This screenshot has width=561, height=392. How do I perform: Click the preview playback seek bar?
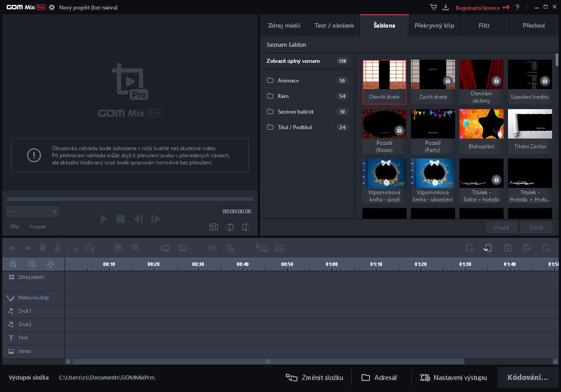click(x=130, y=199)
